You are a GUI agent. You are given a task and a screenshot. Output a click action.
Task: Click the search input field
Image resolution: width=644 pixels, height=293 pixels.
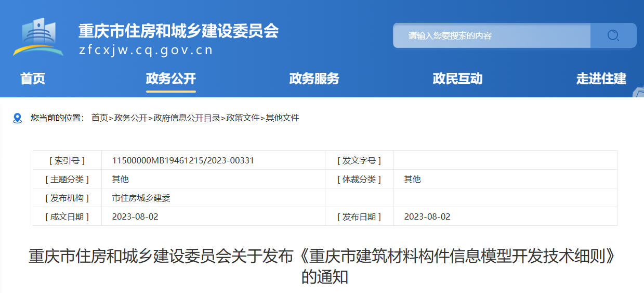[492, 35]
